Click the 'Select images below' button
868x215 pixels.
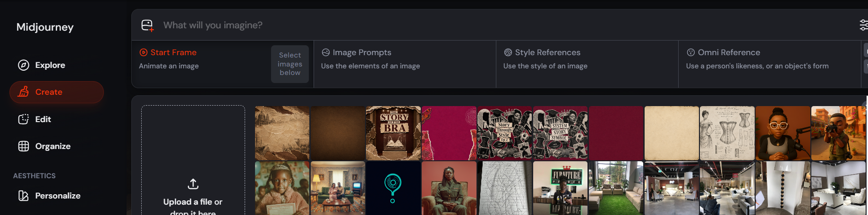pyautogui.click(x=290, y=64)
